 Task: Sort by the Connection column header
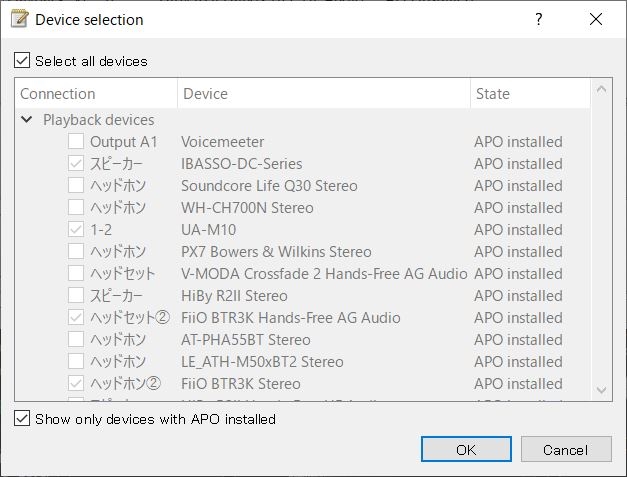(x=97, y=94)
